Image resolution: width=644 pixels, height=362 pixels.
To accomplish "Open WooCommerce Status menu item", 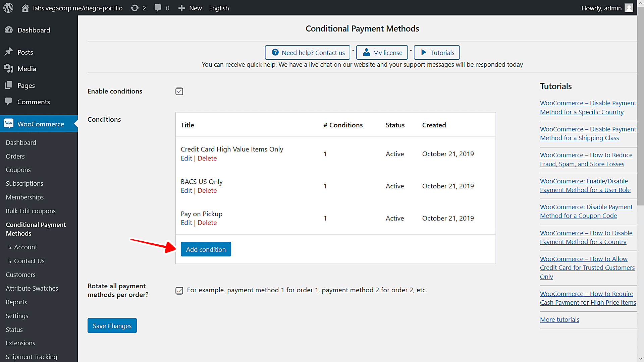I will pos(14,330).
